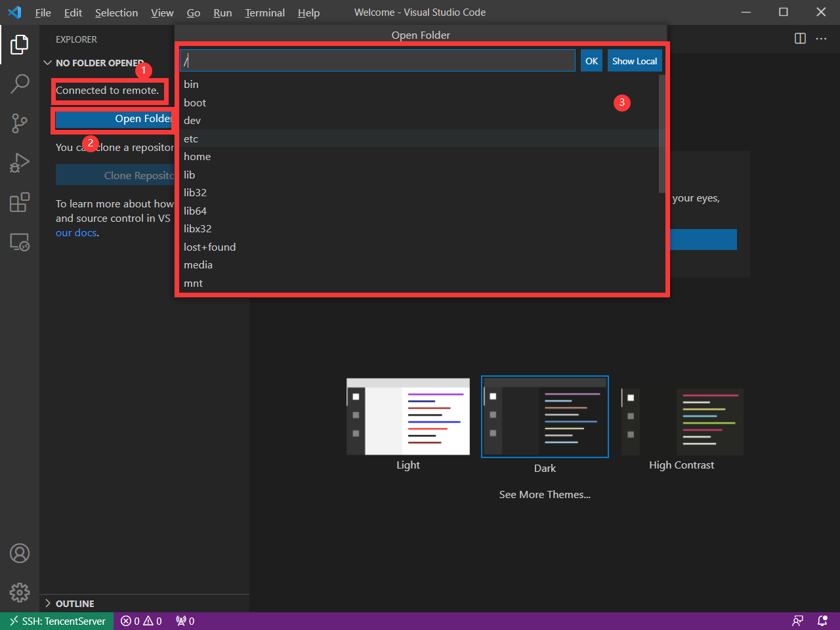Click the VS Code logo in title bar

14,12
